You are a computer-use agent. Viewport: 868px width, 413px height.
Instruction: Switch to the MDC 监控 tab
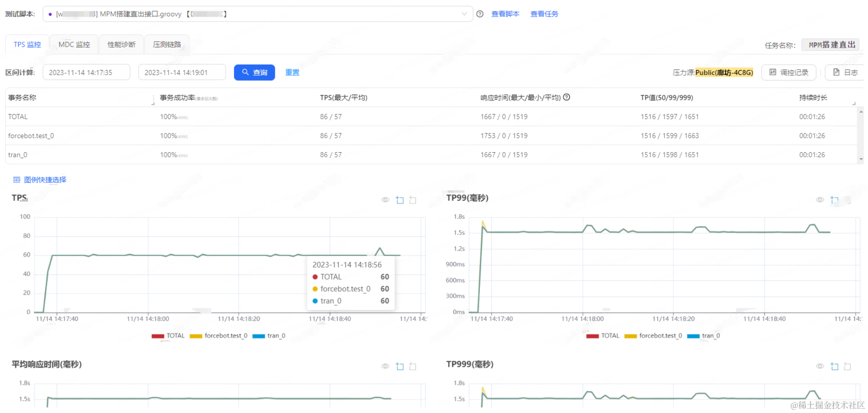pyautogui.click(x=74, y=44)
